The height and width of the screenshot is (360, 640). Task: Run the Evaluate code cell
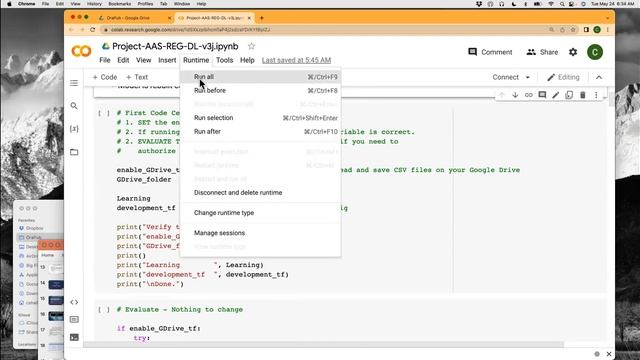(x=104, y=310)
